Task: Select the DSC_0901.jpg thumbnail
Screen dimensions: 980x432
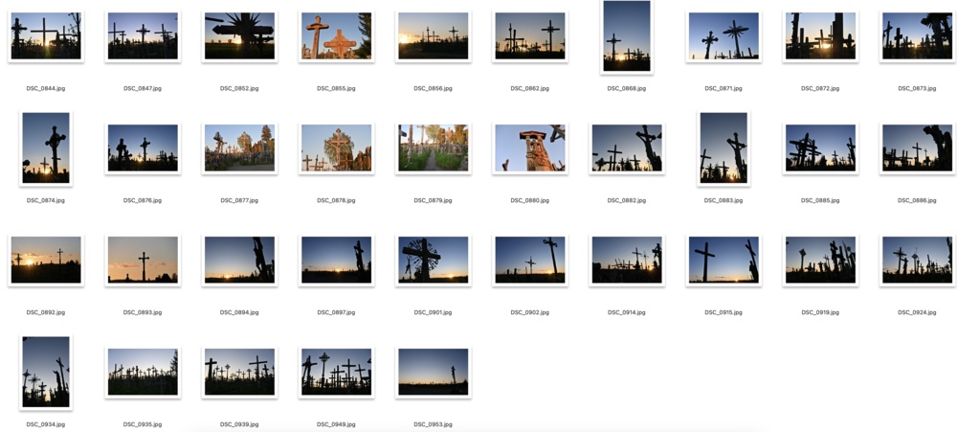Action: click(434, 261)
